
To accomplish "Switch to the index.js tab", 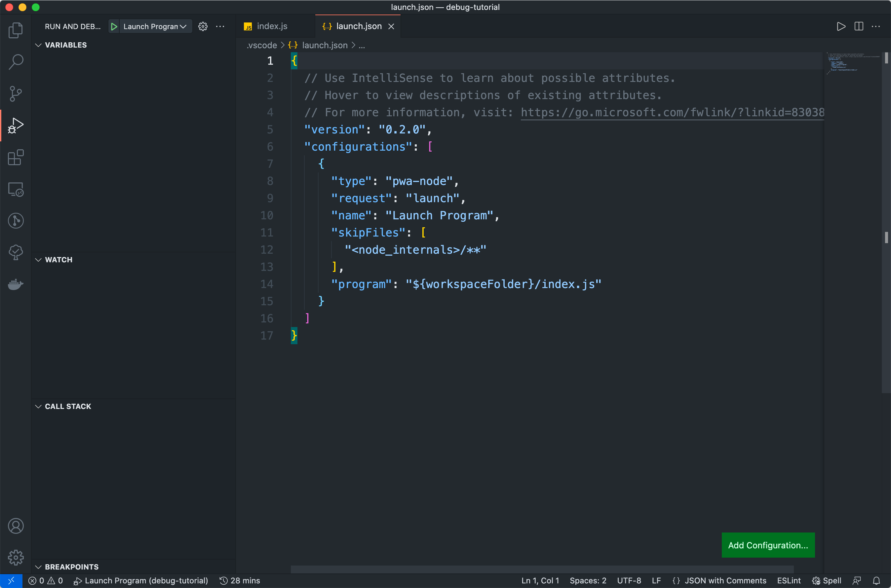I will click(272, 26).
